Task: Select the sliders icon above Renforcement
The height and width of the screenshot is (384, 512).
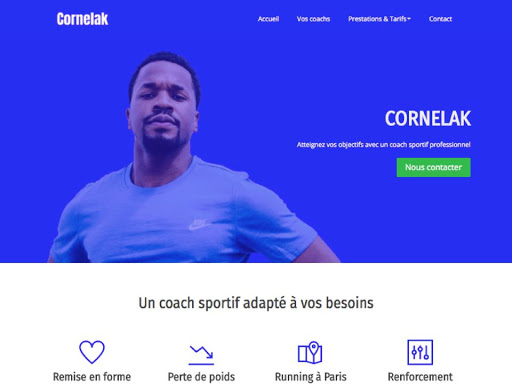Action: 420,352
